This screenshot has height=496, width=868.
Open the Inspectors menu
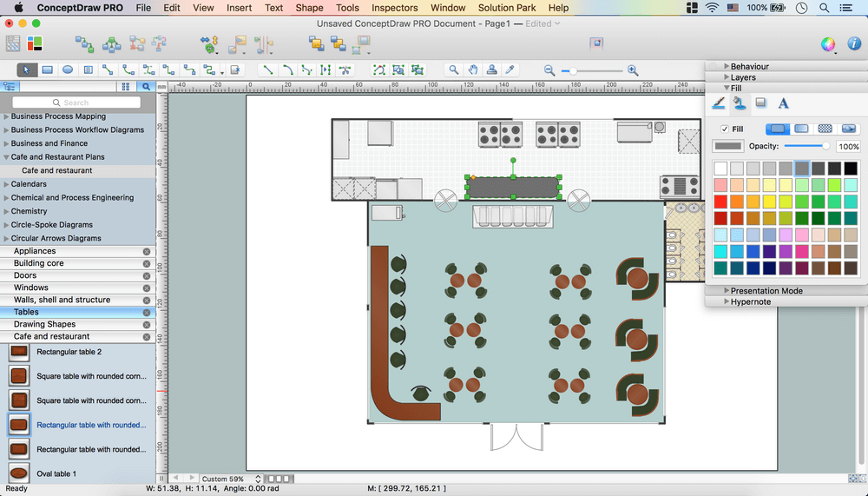(394, 8)
